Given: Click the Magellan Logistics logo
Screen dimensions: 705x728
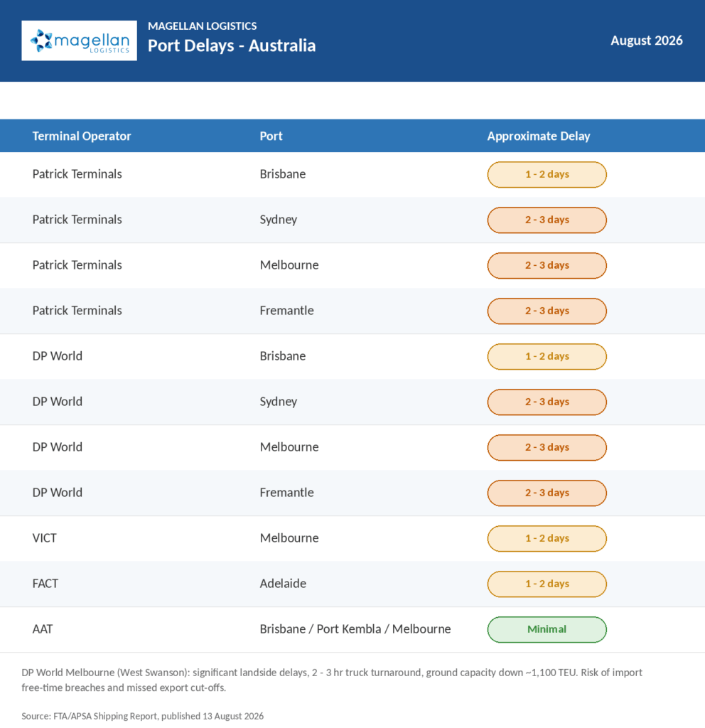Looking at the screenshot, I should (79, 41).
